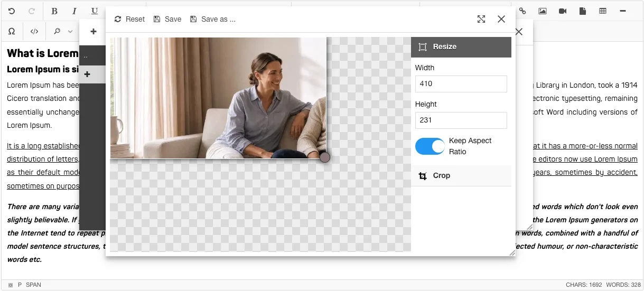Toggle Italic formatting in the editor toolbar
The width and height of the screenshot is (644, 291).
(x=74, y=11)
